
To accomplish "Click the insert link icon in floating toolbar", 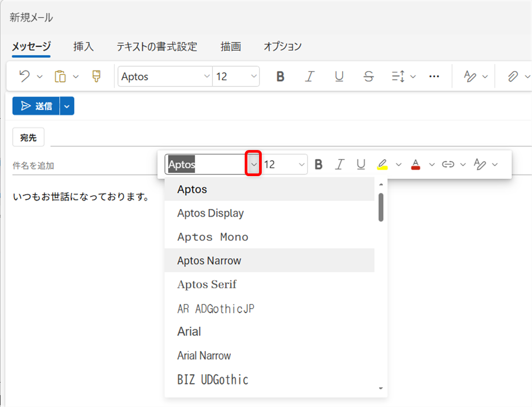I will click(x=448, y=164).
